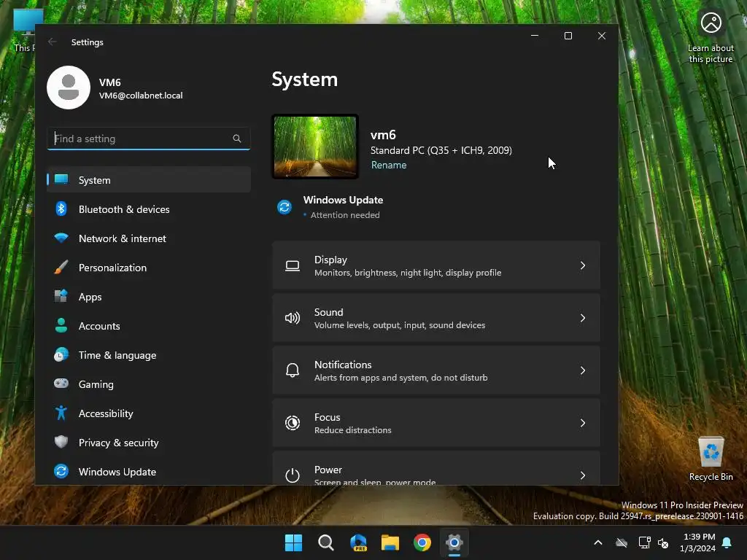Click the Apps icon in sidebar

[61, 296]
